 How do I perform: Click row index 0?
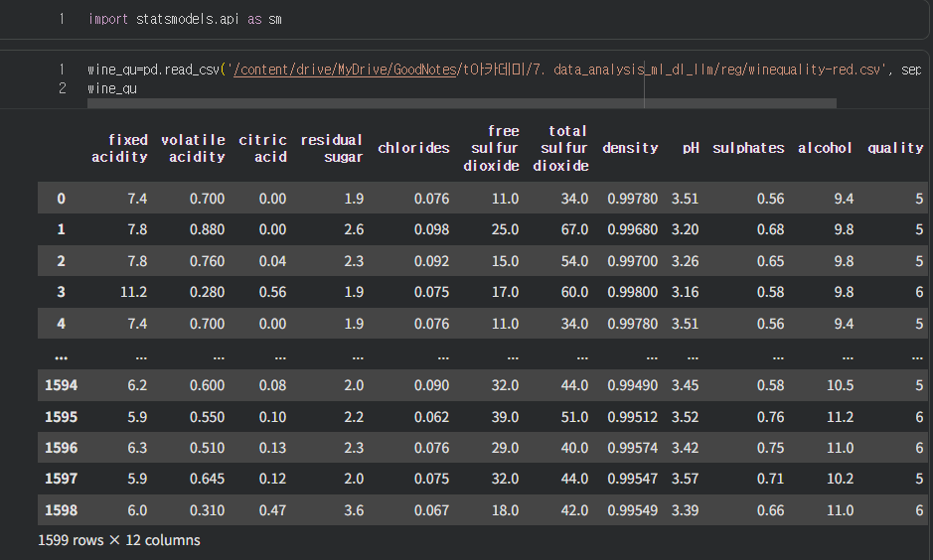pyautogui.click(x=62, y=199)
